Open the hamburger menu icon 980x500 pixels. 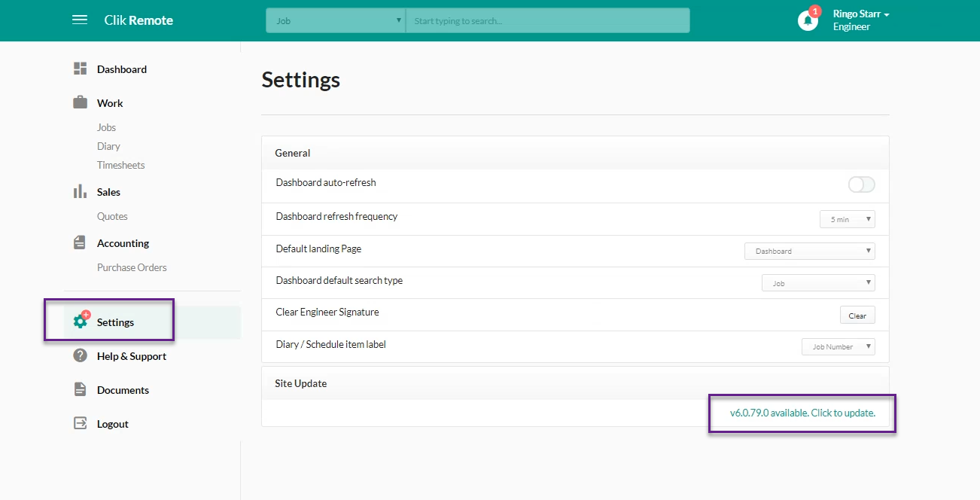(x=80, y=20)
